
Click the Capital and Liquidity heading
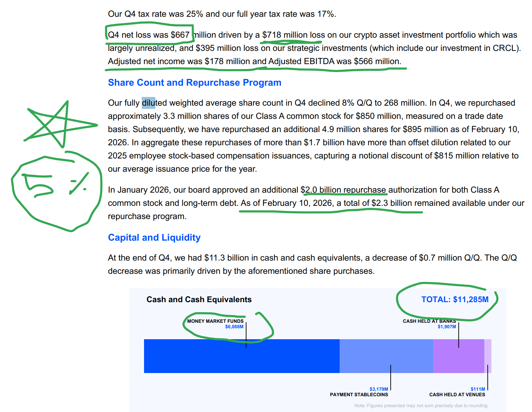[x=154, y=237]
